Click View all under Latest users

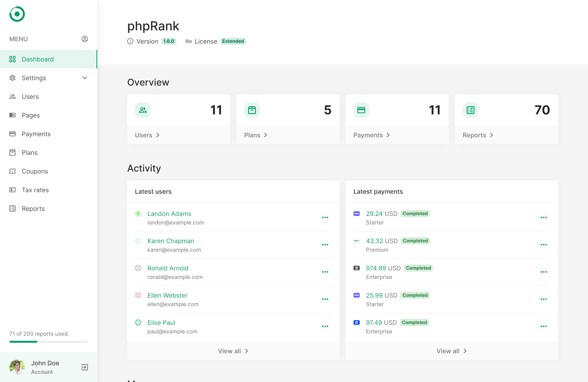(x=233, y=351)
